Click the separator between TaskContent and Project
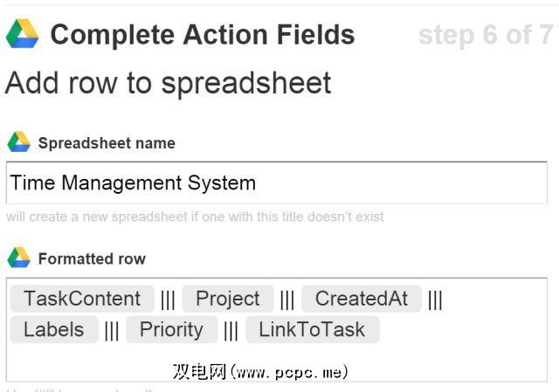This screenshot has height=392, width=559. tap(168, 299)
